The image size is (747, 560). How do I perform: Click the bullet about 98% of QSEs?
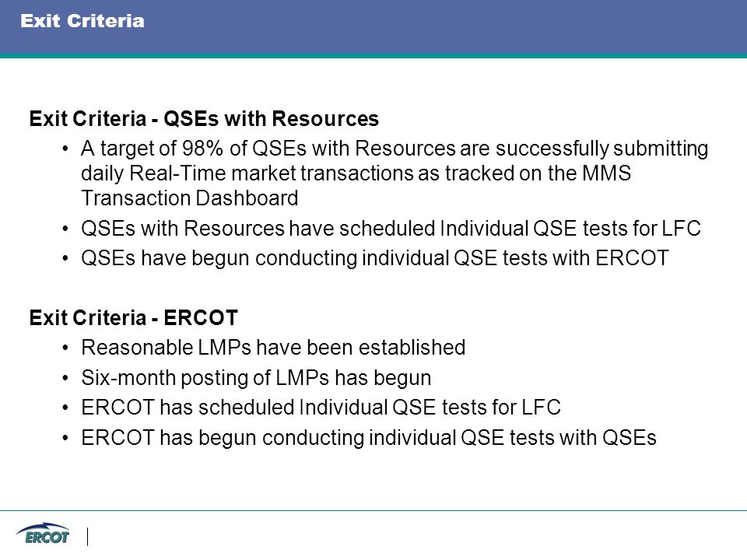(x=395, y=173)
